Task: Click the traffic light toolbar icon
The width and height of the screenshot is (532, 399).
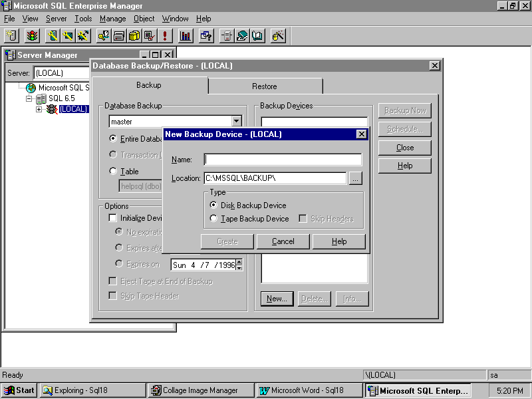Action: pos(32,36)
